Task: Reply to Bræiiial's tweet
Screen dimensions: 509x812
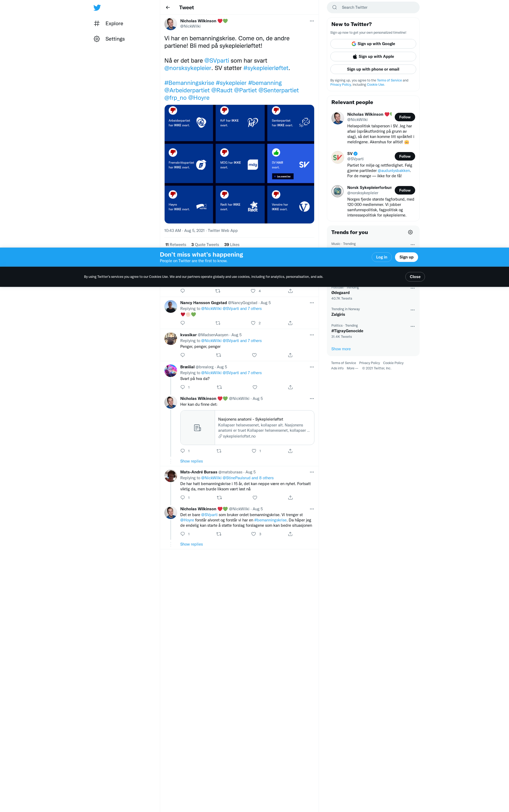Action: pyautogui.click(x=182, y=387)
